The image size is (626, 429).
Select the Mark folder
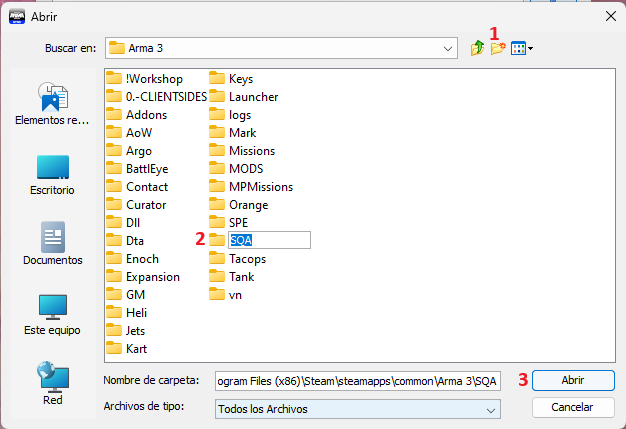coord(233,133)
